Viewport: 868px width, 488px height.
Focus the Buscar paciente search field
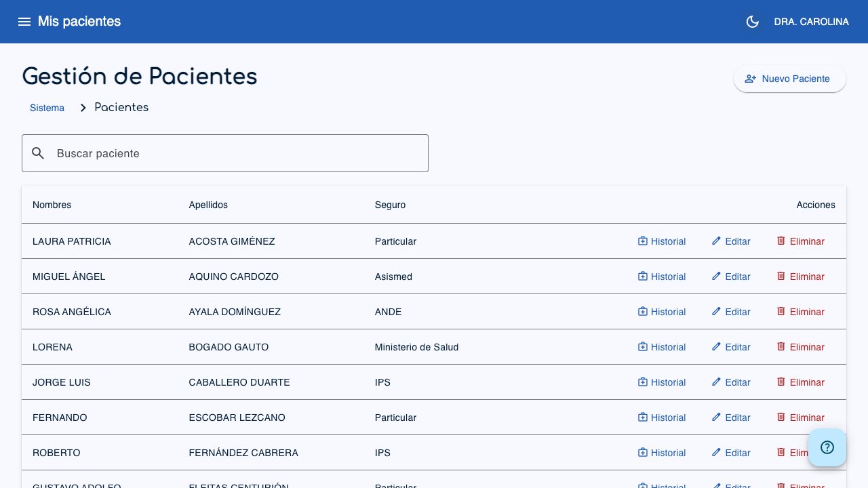click(237, 153)
